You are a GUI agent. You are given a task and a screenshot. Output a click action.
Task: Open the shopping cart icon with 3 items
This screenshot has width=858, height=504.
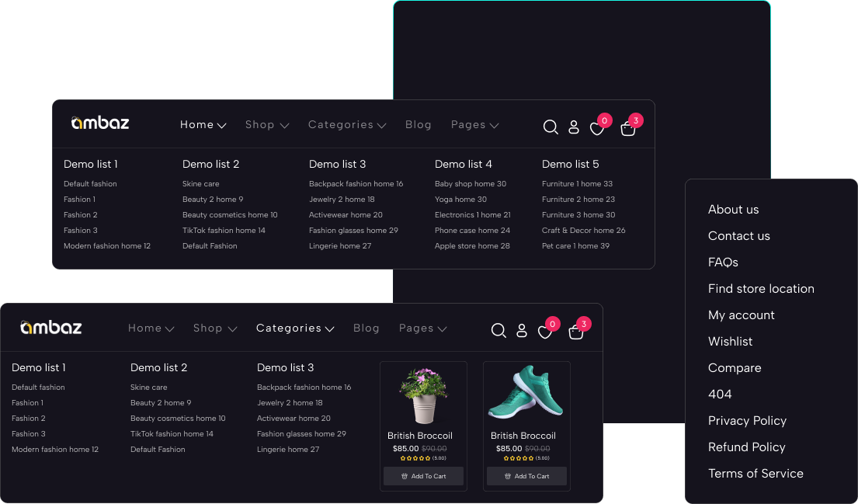point(627,128)
